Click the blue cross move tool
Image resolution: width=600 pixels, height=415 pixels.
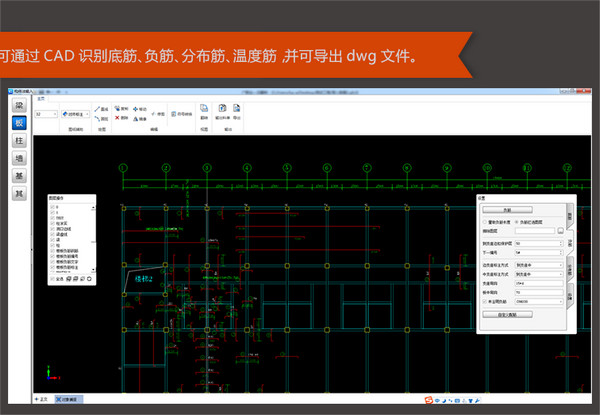[140, 109]
